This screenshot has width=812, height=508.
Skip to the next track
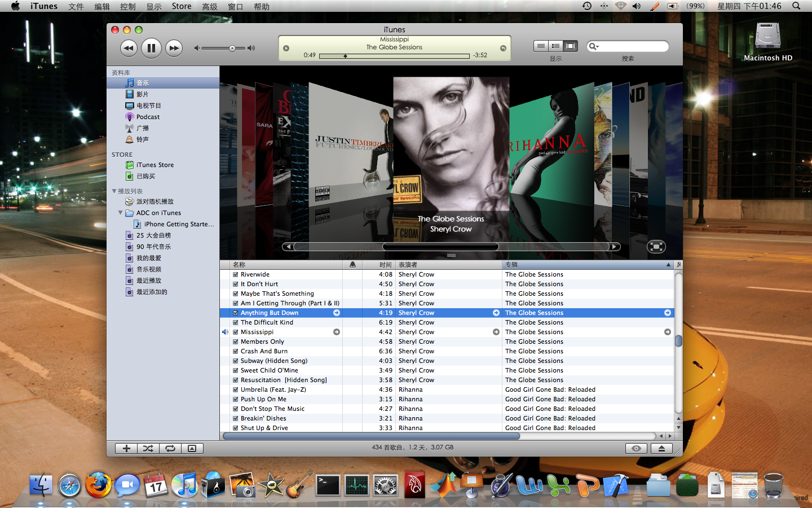[x=174, y=48]
